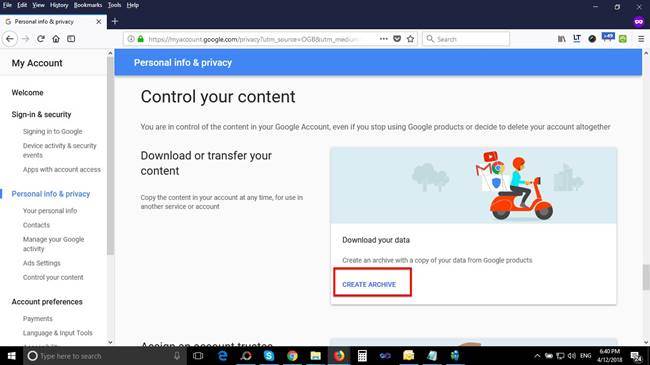650x365 pixels.
Task: Open Task View in the taskbar
Action: point(198,356)
